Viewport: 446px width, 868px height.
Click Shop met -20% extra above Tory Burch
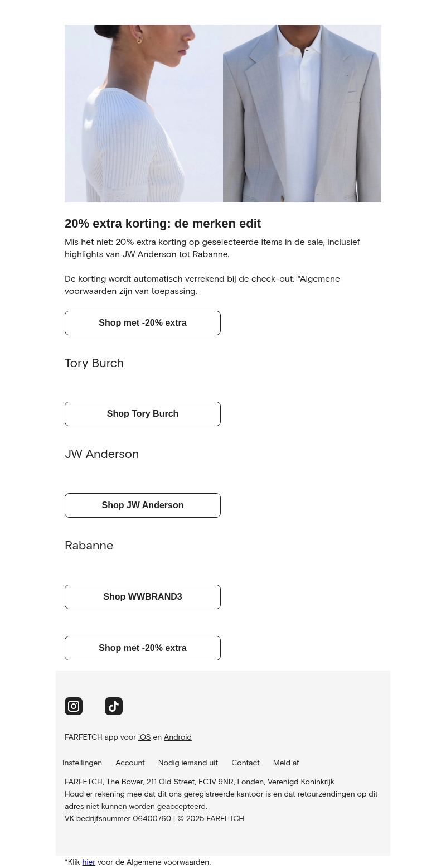143,323
